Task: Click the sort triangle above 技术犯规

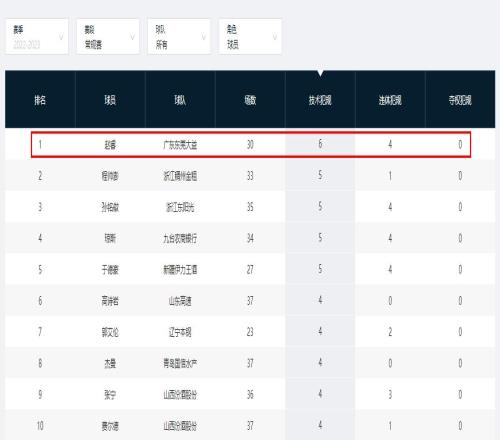Action: [320, 73]
